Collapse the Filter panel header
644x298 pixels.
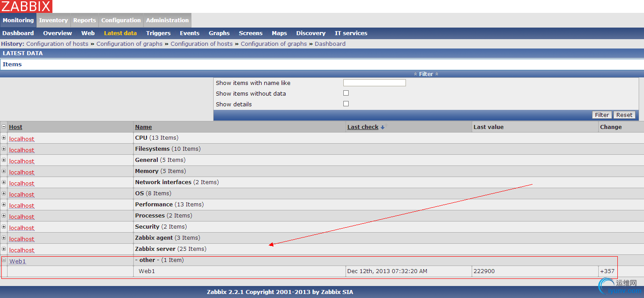pyautogui.click(x=426, y=74)
